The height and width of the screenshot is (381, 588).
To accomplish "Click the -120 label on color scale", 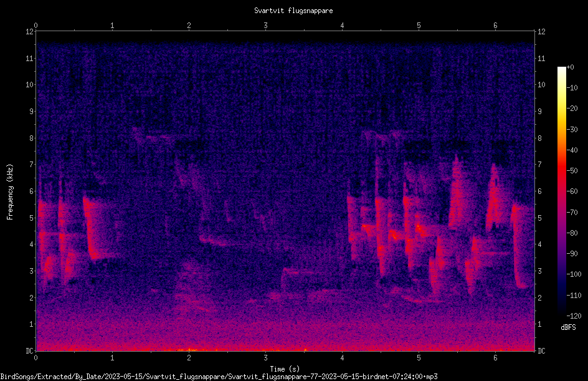I will point(574,316).
